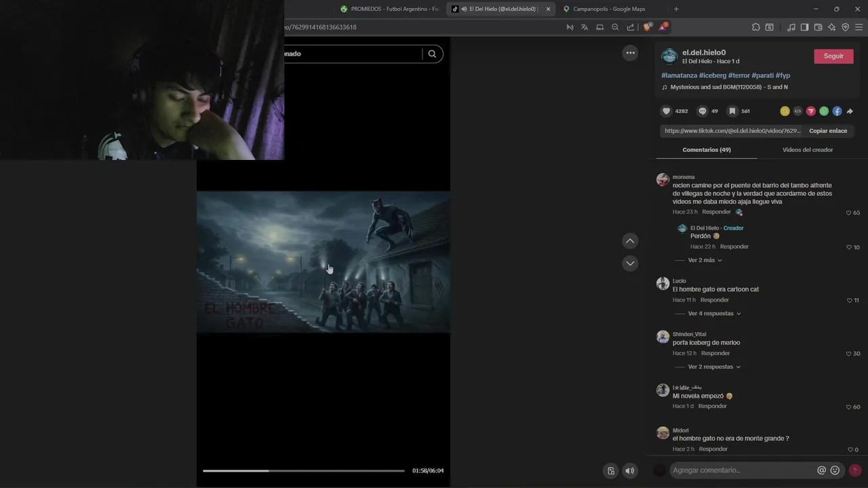
Task: Seek on the video progress bar
Action: coord(303,470)
